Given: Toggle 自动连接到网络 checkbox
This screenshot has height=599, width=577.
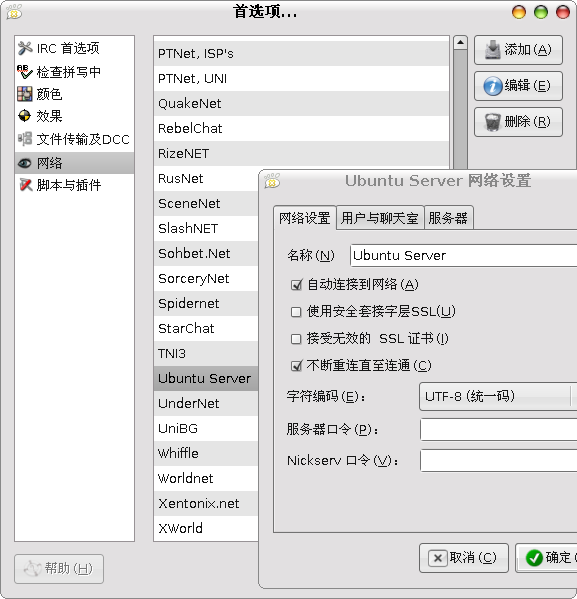Looking at the screenshot, I should point(296,285).
